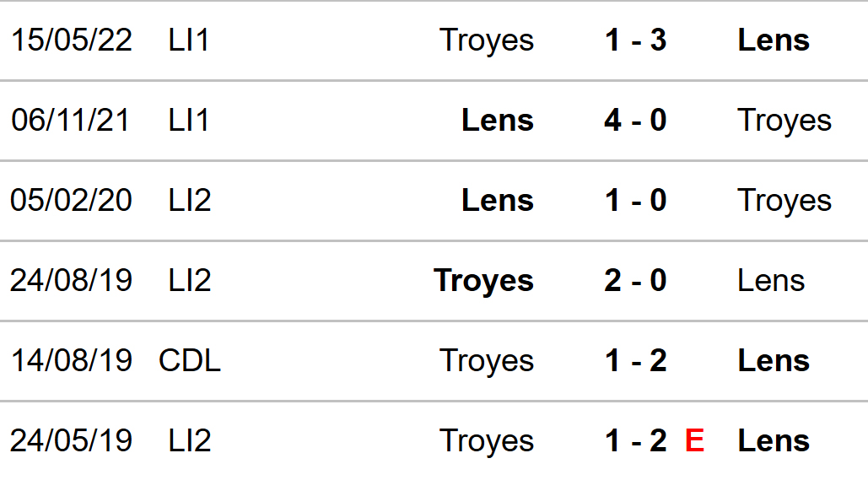Click the LI2 label in 24/08/19 row
Image resolution: width=868 pixels, height=480 pixels.
pos(189,281)
